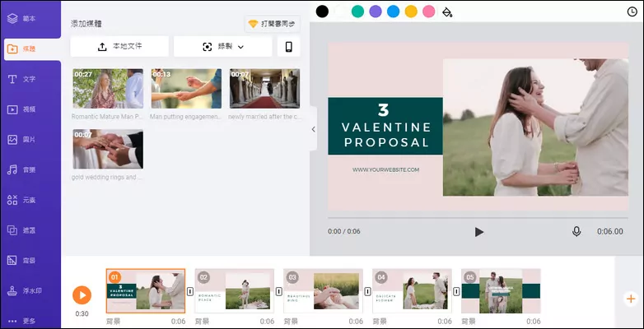The width and height of the screenshot is (644, 329).
Task: Click the preview progress bar
Action: click(x=478, y=218)
